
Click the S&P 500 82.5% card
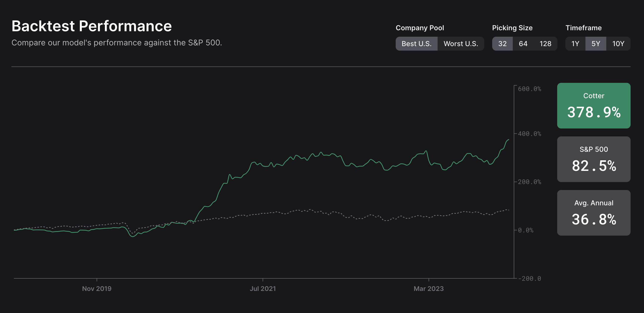tap(593, 159)
